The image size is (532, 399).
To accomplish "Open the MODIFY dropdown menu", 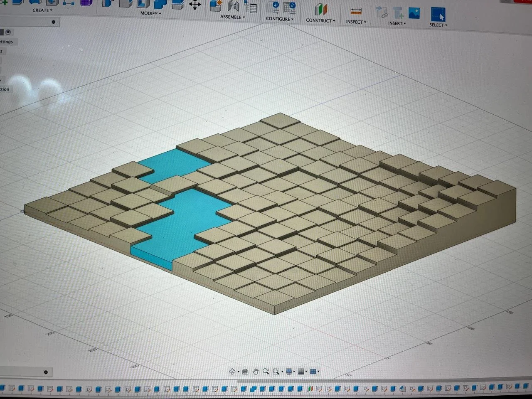I will point(150,13).
